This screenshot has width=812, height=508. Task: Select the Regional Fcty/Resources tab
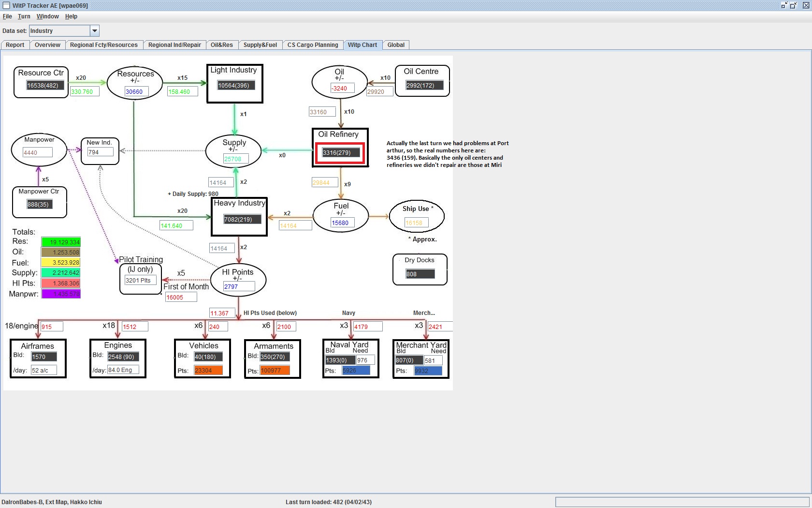point(104,45)
